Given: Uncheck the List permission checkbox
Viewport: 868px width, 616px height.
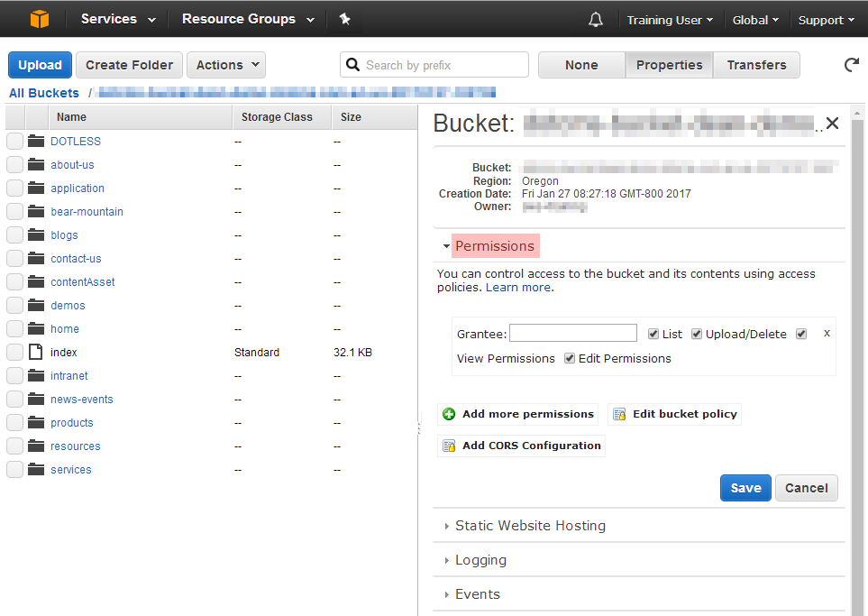Looking at the screenshot, I should pyautogui.click(x=653, y=334).
